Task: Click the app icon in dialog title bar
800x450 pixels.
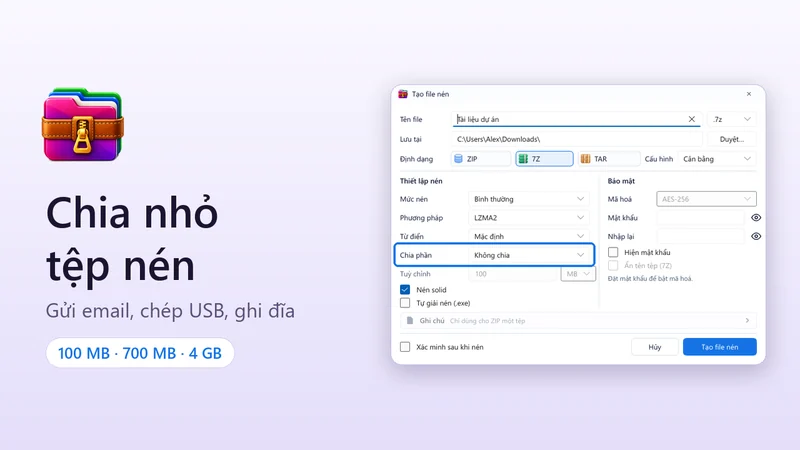Action: click(x=403, y=94)
